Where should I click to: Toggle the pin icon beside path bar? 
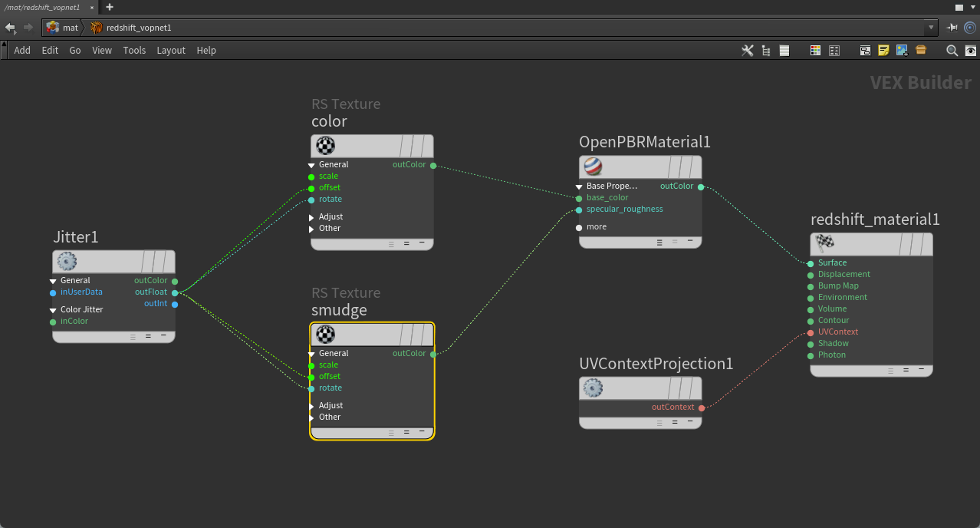[952, 28]
